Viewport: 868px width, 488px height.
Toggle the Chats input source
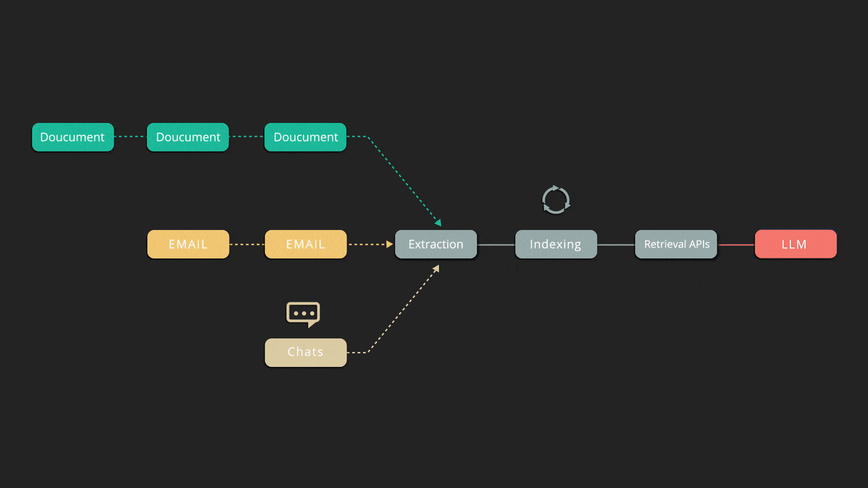point(304,351)
